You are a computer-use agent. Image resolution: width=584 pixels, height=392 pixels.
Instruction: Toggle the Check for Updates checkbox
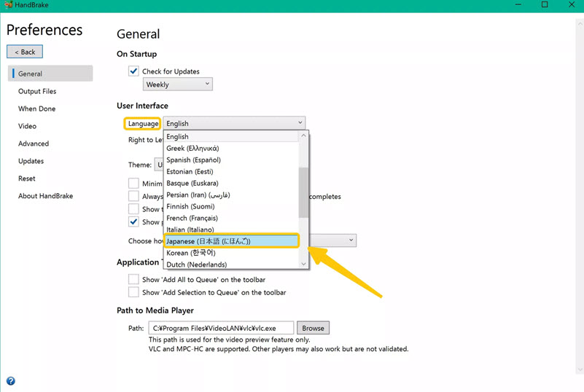tap(133, 71)
